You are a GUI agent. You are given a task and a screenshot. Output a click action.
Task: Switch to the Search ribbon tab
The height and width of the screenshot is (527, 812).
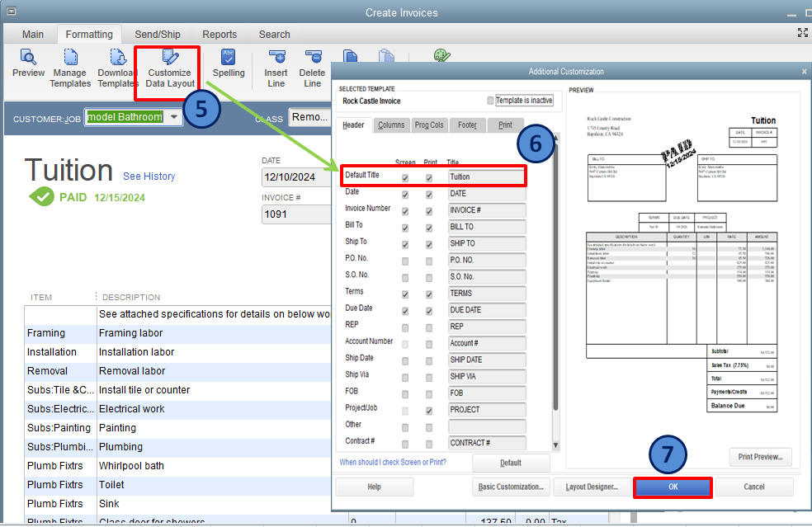(275, 34)
